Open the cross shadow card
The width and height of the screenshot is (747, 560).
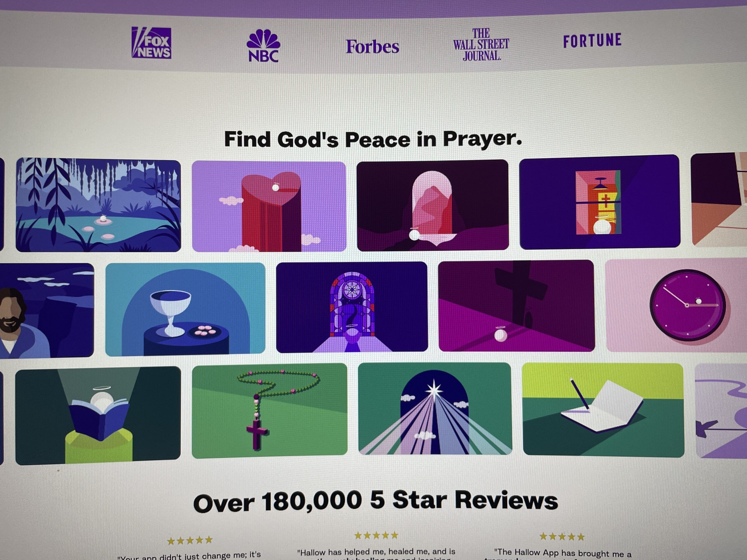516,306
